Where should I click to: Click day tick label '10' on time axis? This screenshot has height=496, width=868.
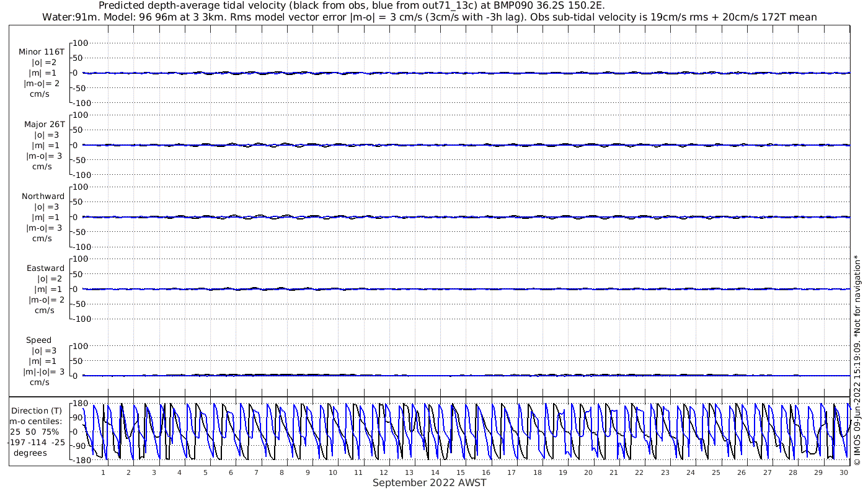click(x=333, y=472)
